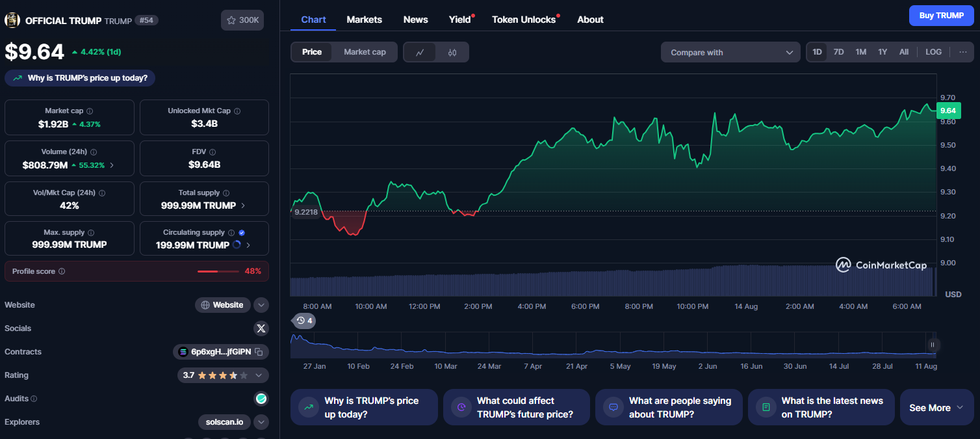Toggle the LOG scale option
The height and width of the screenshot is (439, 980).
click(x=934, y=52)
